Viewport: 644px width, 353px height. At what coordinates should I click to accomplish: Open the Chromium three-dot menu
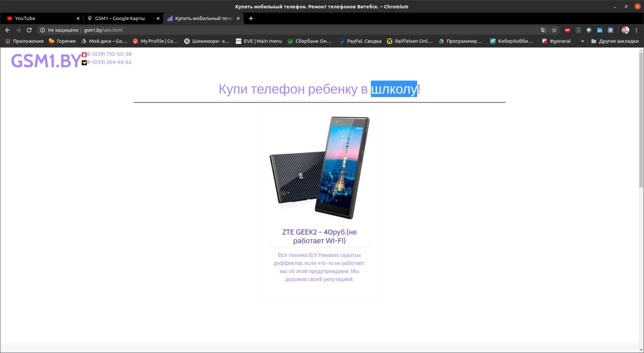[x=637, y=30]
